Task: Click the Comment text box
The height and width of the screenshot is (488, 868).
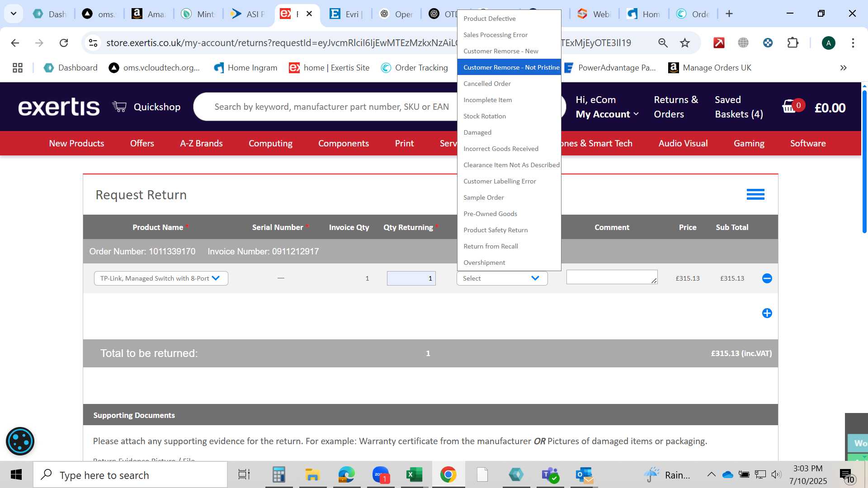Action: 612,277
